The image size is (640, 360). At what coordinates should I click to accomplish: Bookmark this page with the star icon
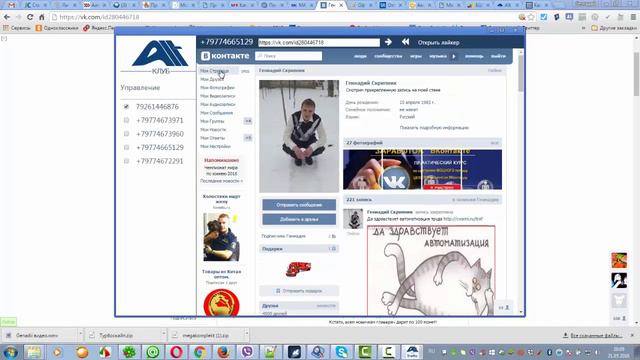click(x=531, y=17)
